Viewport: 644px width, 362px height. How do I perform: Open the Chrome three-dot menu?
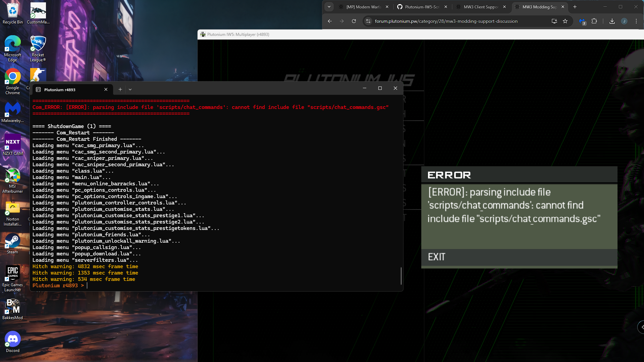pyautogui.click(x=636, y=21)
